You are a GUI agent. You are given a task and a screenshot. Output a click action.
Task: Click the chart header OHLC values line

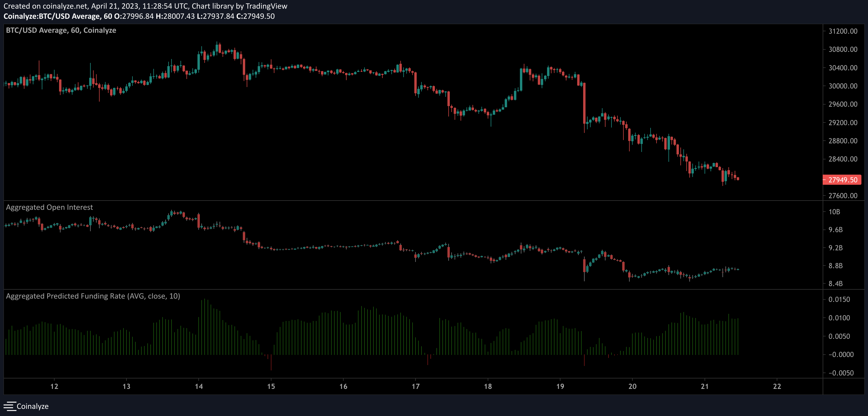pos(139,16)
